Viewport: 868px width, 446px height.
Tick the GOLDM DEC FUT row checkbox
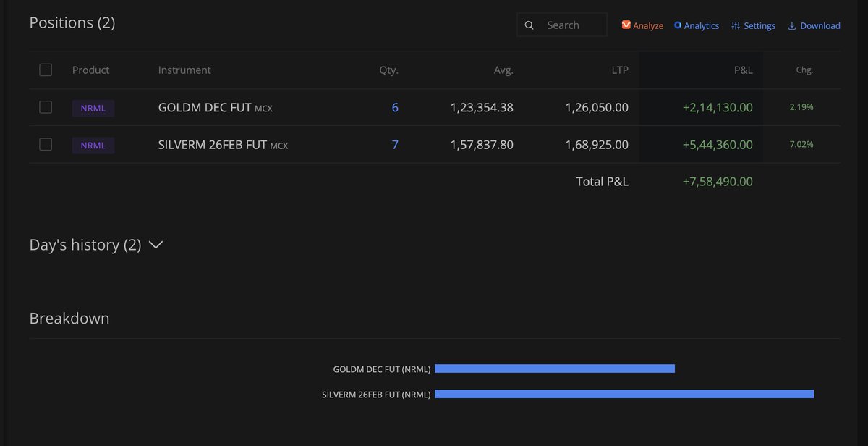(46, 107)
